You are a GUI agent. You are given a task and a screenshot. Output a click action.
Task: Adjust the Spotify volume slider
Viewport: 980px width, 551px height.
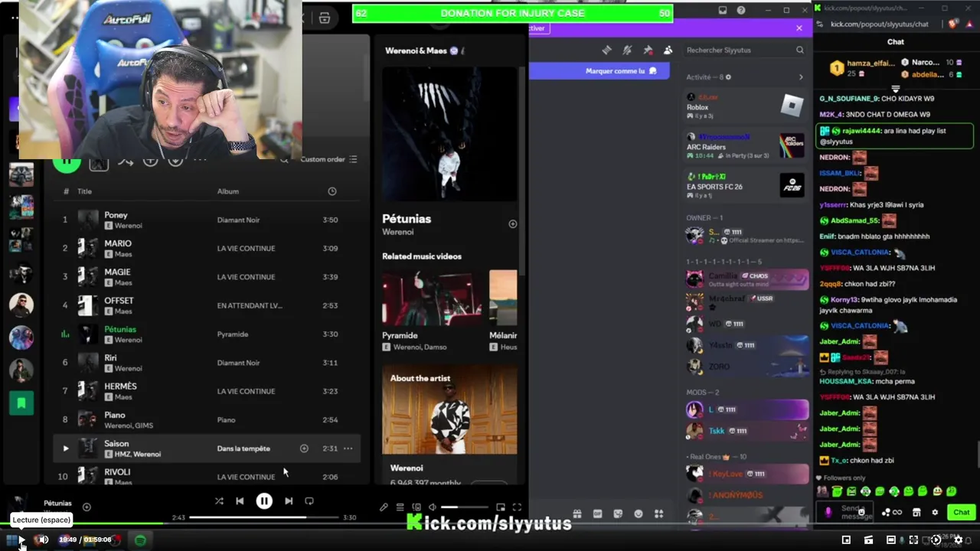pos(465,507)
